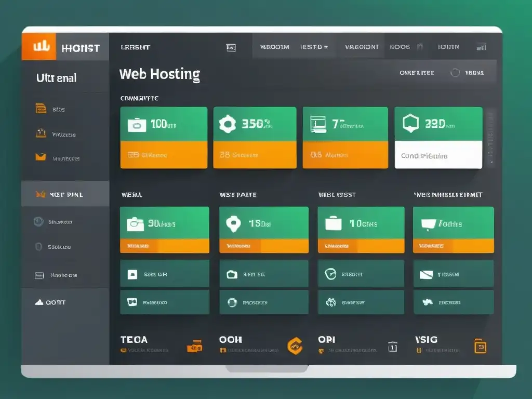Click the gear icon on the 356 card
532x399 pixels.
pos(227,125)
